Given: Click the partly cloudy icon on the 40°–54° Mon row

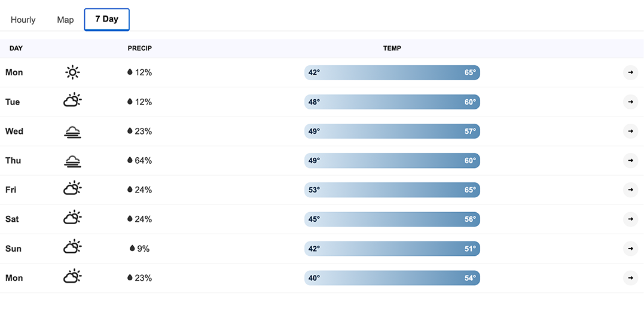Looking at the screenshot, I should pyautogui.click(x=73, y=276).
